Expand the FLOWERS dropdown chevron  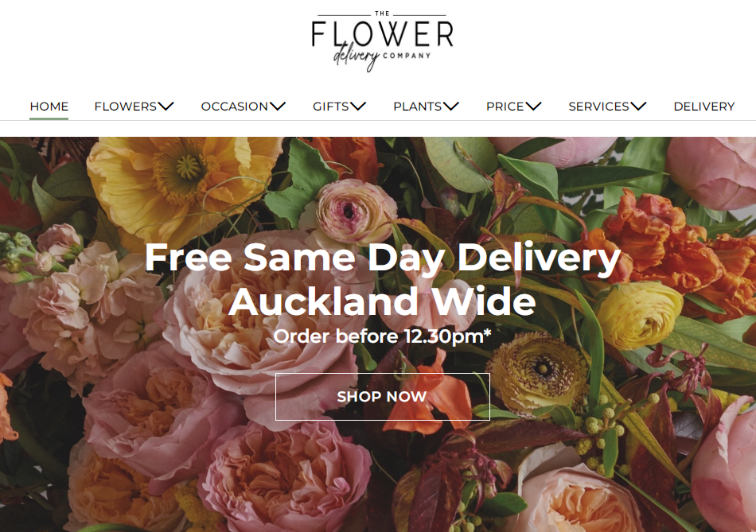click(x=166, y=107)
